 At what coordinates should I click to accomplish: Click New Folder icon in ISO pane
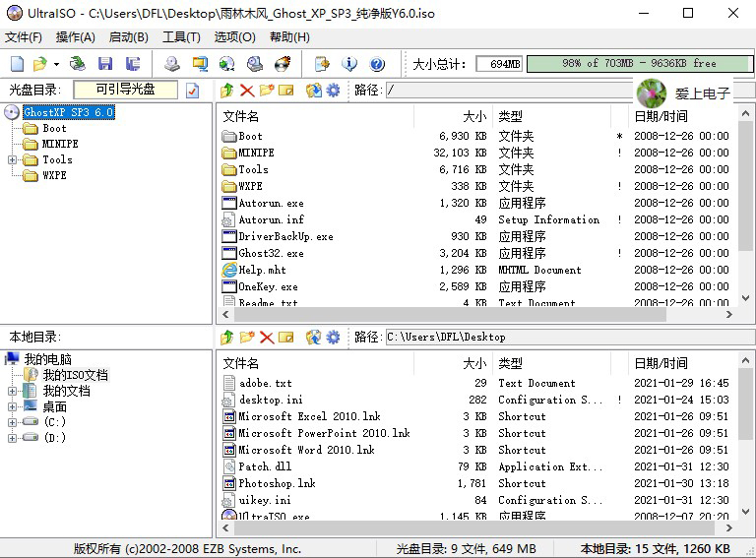(x=267, y=91)
